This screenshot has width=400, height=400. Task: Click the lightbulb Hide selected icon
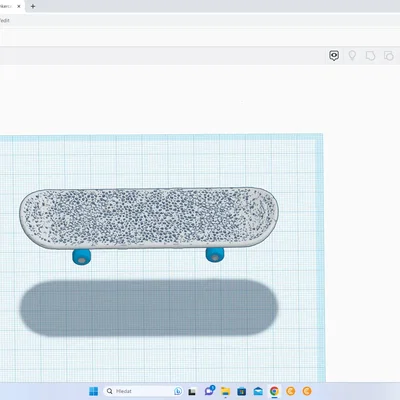[x=352, y=55]
